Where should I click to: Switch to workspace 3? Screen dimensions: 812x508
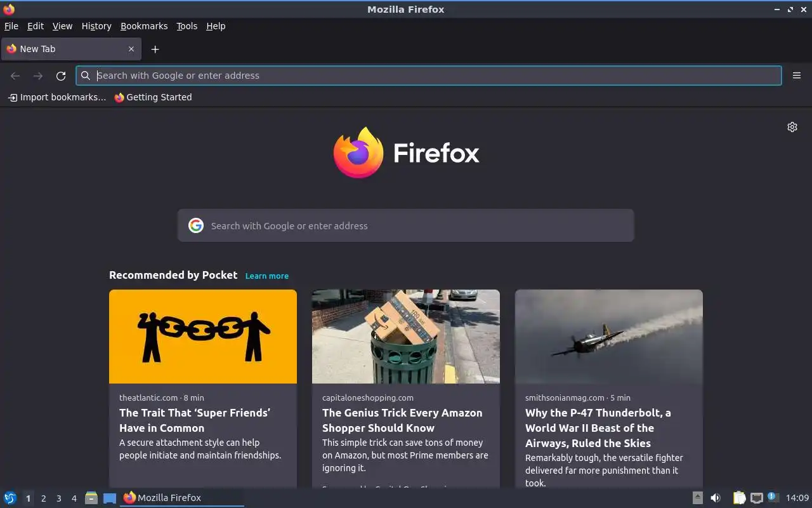click(x=58, y=498)
